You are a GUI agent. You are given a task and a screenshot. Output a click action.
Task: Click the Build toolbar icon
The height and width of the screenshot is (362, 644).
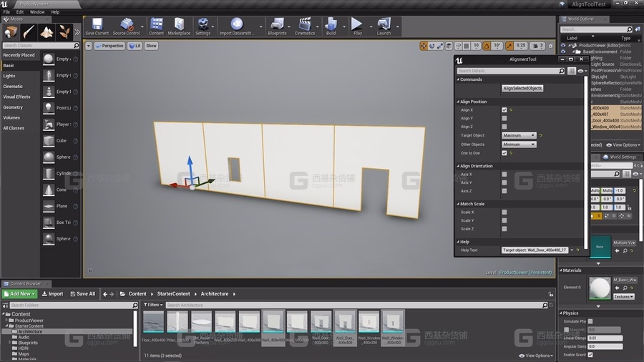(331, 26)
